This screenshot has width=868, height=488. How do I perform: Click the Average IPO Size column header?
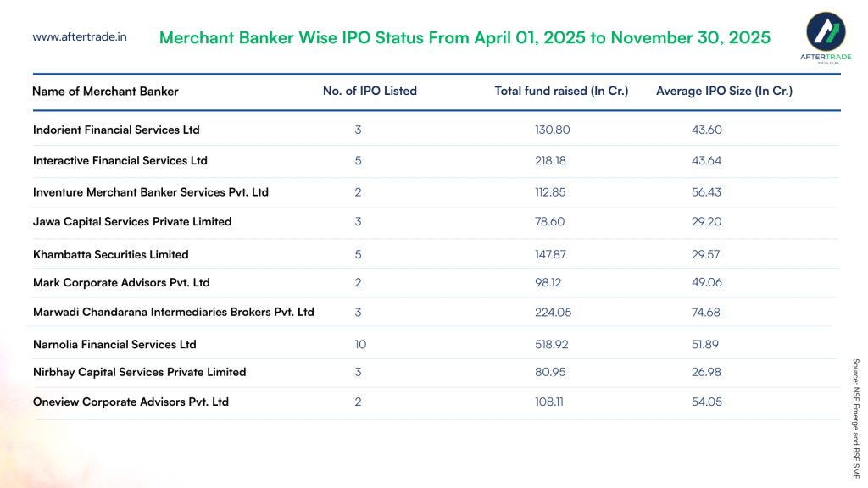724,91
